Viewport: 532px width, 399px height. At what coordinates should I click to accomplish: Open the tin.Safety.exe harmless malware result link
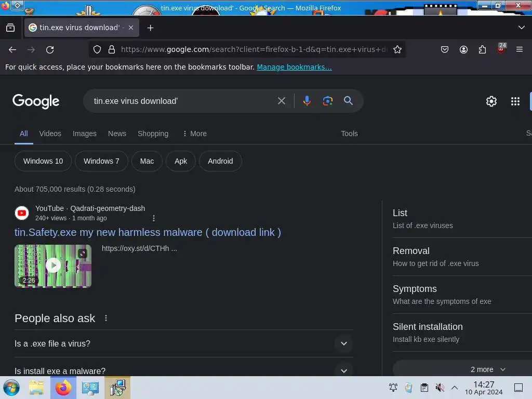click(x=148, y=232)
